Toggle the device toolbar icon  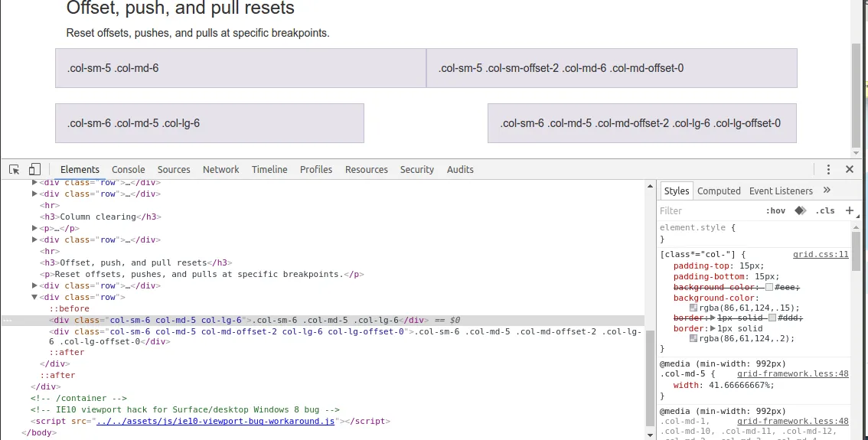tap(34, 169)
